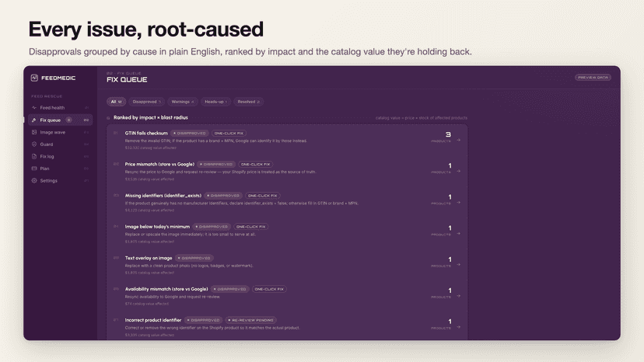Click 'Ranked by impact × blast radius' heading

tap(151, 118)
